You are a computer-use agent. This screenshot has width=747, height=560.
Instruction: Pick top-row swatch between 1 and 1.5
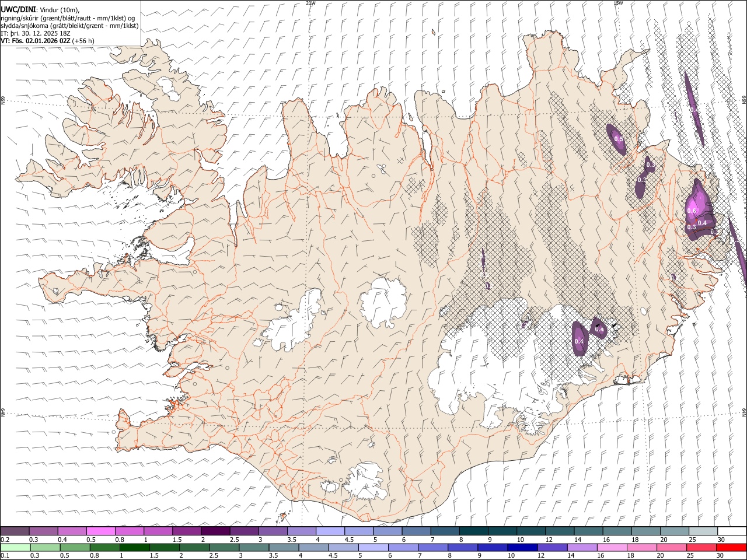tap(158, 531)
